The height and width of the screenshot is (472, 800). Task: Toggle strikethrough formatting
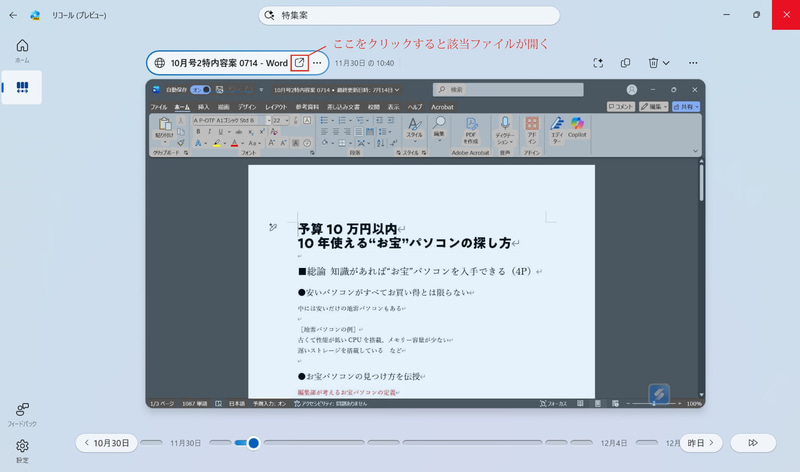[x=239, y=132]
